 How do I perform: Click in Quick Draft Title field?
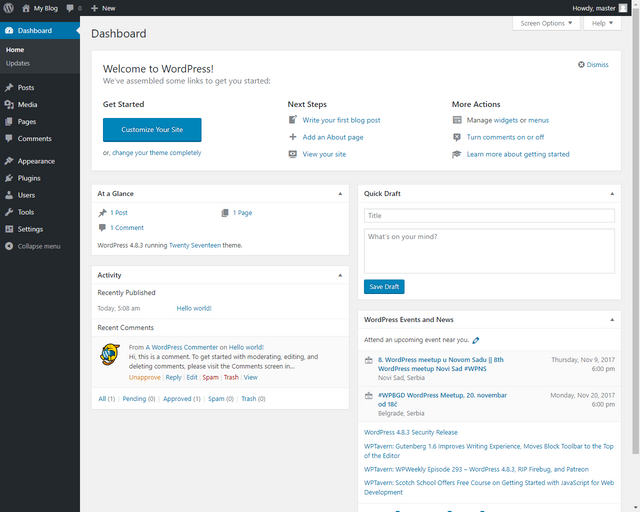click(489, 216)
